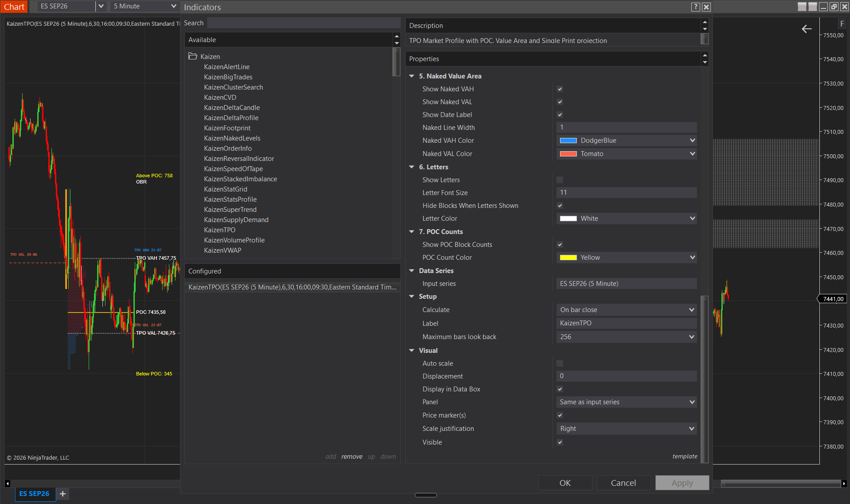The image size is (850, 504).
Task: Click the Letter Font Size field
Action: pyautogui.click(x=627, y=193)
